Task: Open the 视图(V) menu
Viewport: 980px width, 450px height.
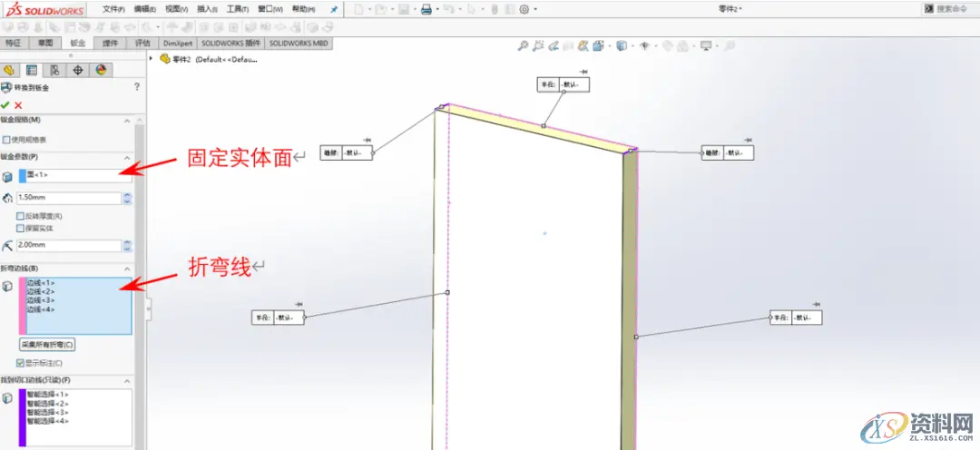Action: click(177, 9)
